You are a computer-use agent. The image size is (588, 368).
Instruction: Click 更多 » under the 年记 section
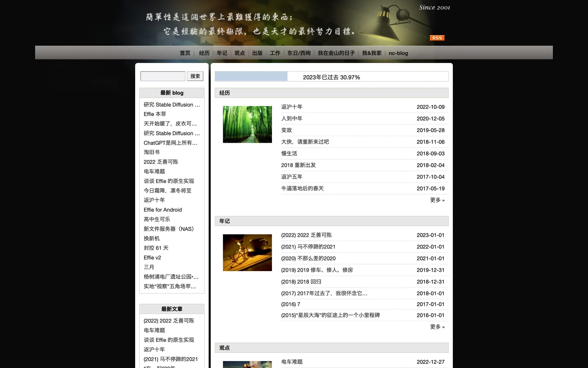point(437,327)
